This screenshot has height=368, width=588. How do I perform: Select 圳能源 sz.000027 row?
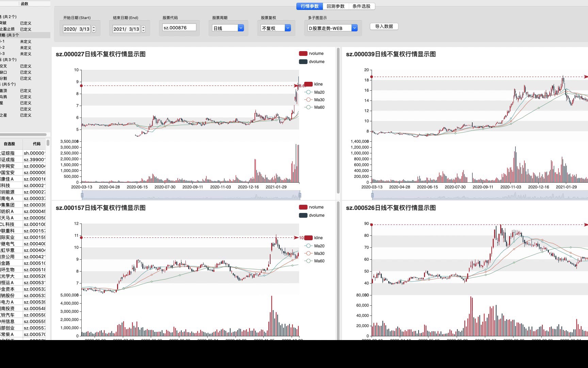tap(23, 192)
